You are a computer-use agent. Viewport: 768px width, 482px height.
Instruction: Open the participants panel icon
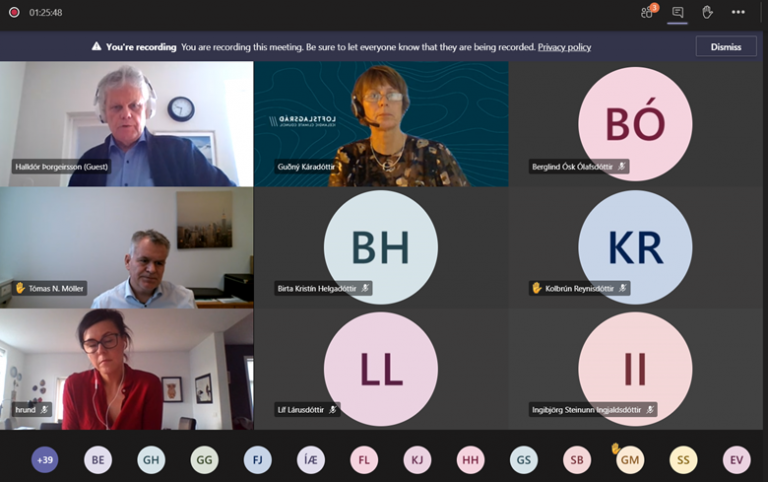648,12
